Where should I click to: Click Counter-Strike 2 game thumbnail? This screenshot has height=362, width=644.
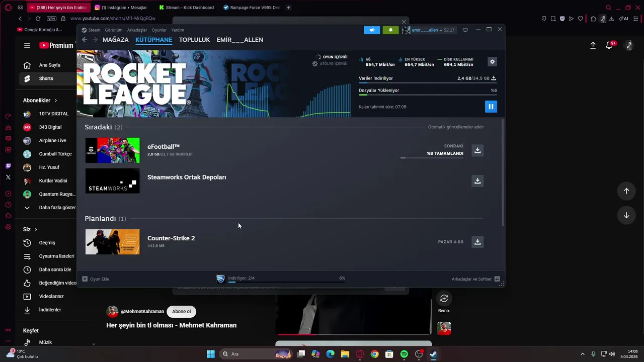[113, 242]
